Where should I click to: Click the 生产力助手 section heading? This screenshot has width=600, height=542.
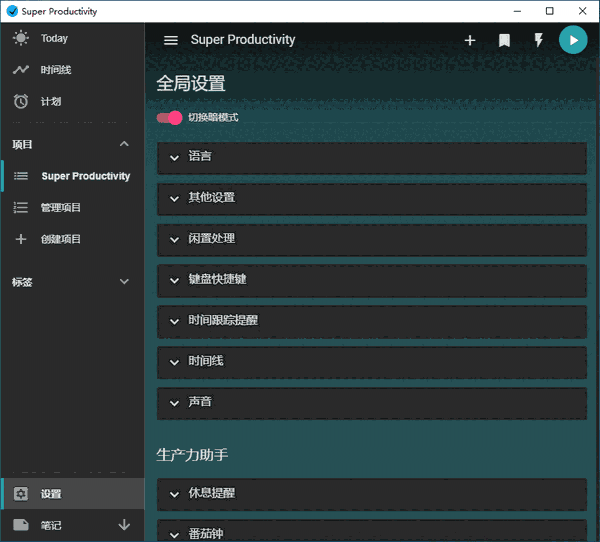192,455
